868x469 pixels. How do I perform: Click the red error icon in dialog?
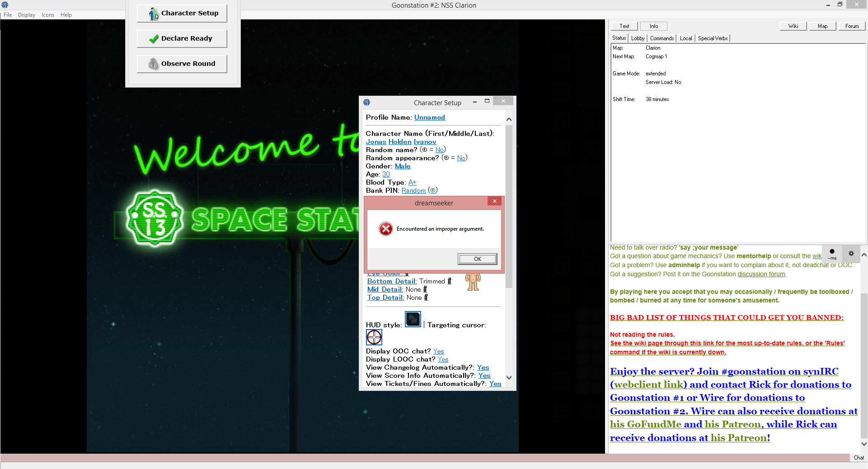click(385, 229)
